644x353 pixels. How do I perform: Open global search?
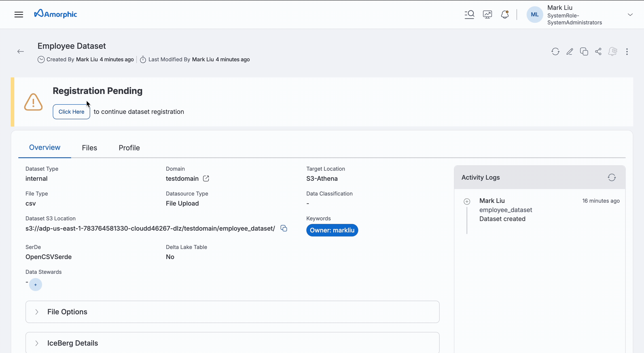tap(469, 14)
